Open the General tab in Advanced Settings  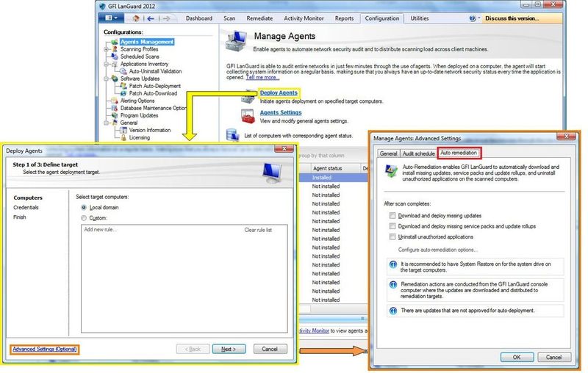(x=388, y=153)
